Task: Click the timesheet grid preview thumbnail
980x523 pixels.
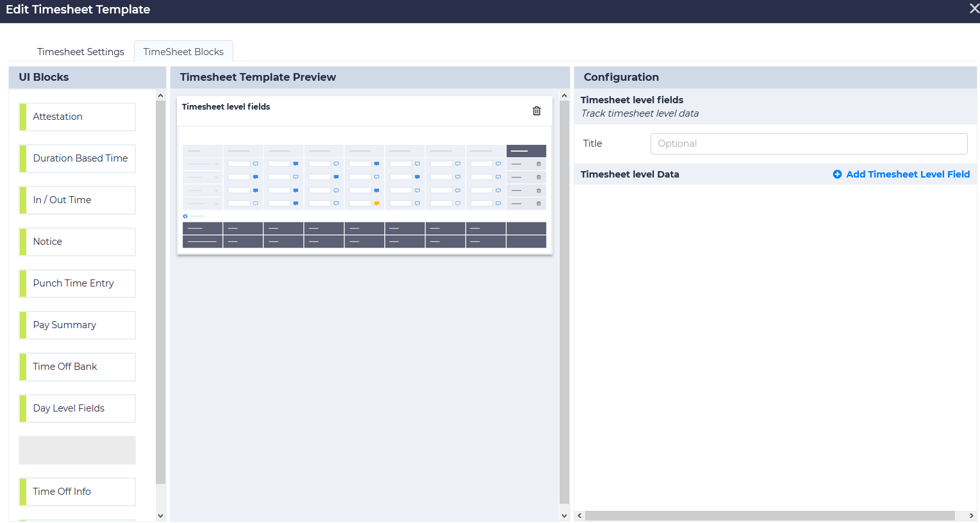Action: pyautogui.click(x=364, y=195)
